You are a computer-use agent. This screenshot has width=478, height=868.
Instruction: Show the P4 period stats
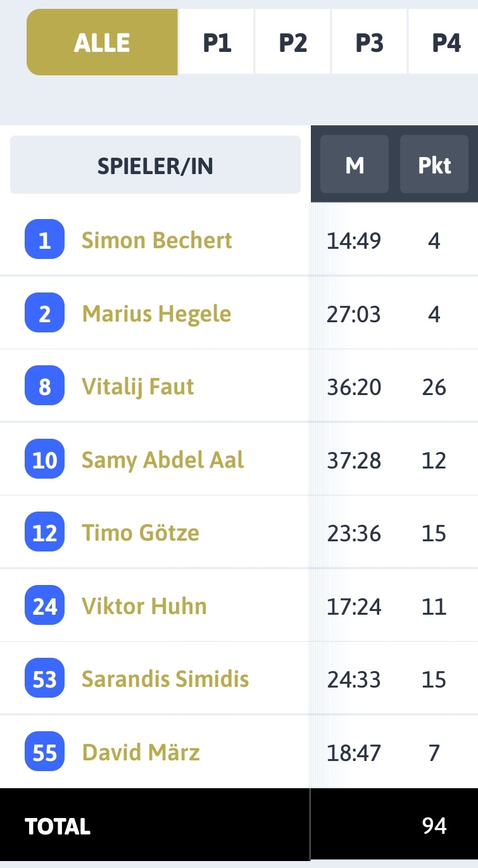coord(444,42)
